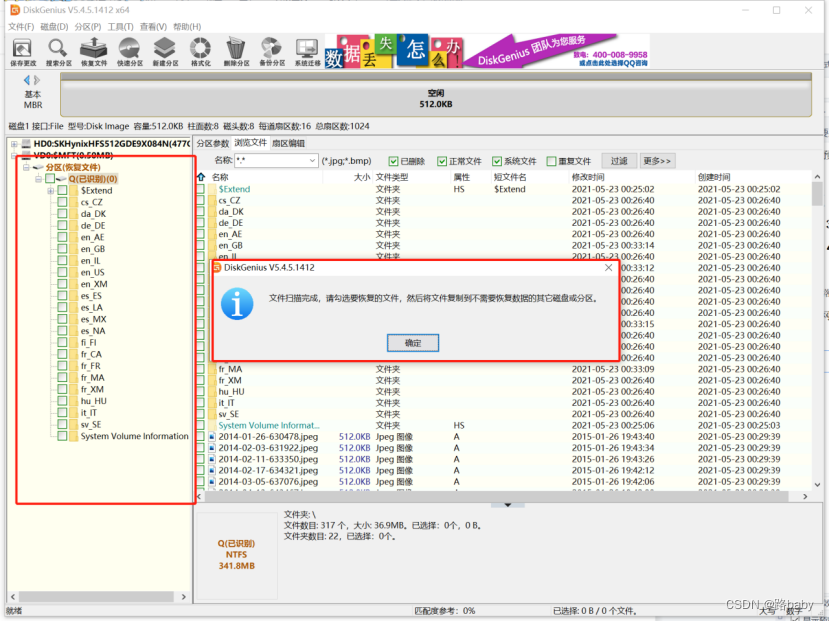The image size is (829, 621).
Task: Click the 删除分区 (Delete Partition) trash icon
Action: click(236, 50)
